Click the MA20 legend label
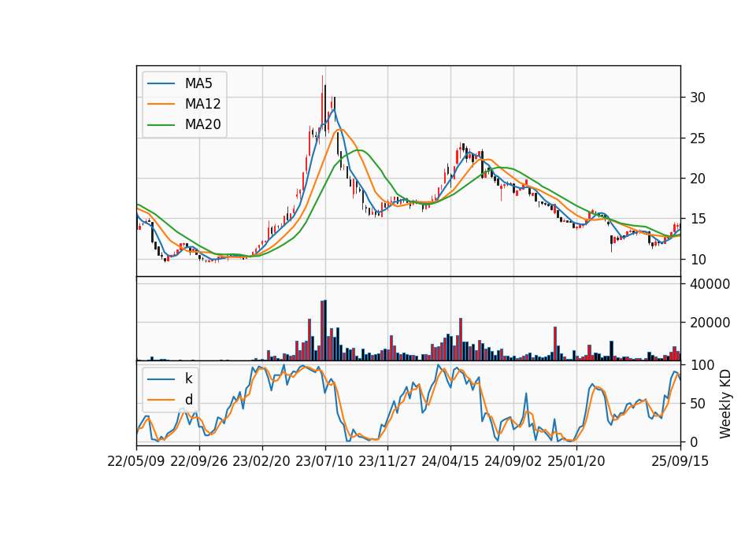The width and height of the screenshot is (756, 543). pos(202,125)
